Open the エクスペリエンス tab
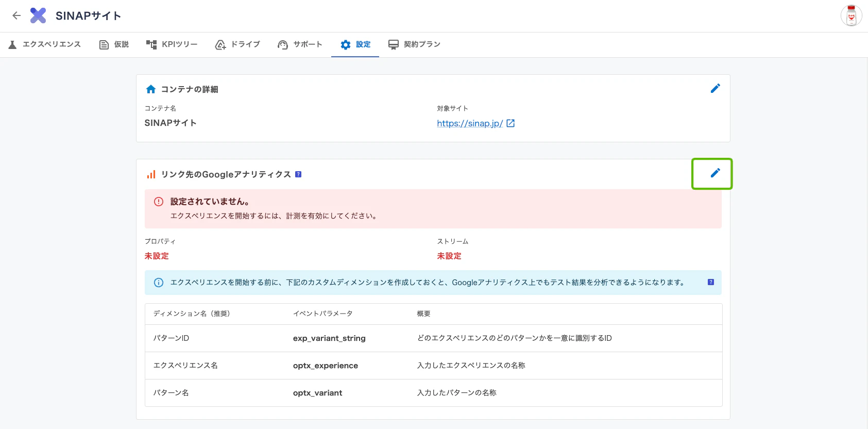 (x=45, y=44)
